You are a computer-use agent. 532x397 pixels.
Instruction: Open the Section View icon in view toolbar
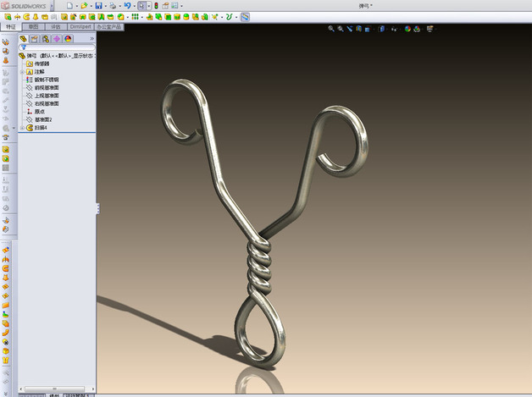pos(359,29)
